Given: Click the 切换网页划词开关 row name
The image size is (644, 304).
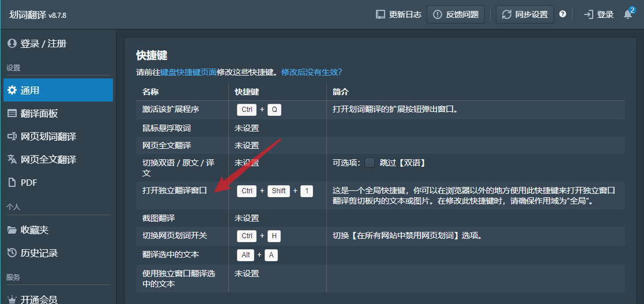Looking at the screenshot, I should (x=175, y=236).
